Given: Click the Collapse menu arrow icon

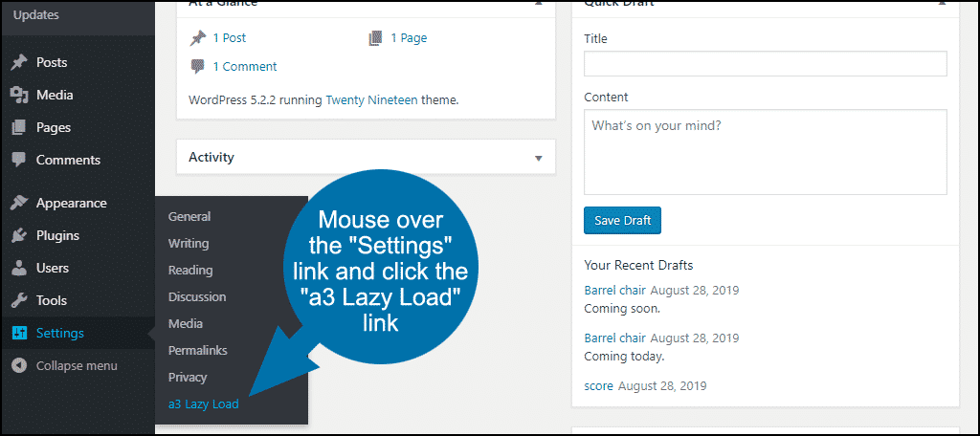Looking at the screenshot, I should click(x=19, y=365).
